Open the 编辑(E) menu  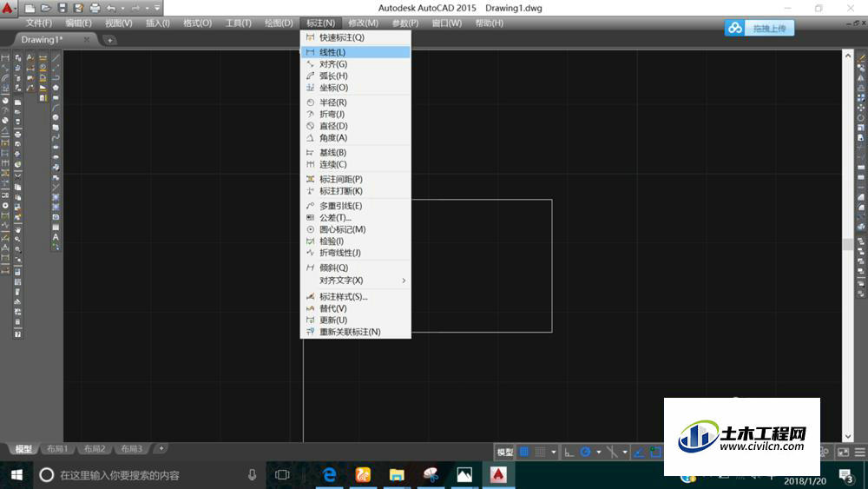79,23
